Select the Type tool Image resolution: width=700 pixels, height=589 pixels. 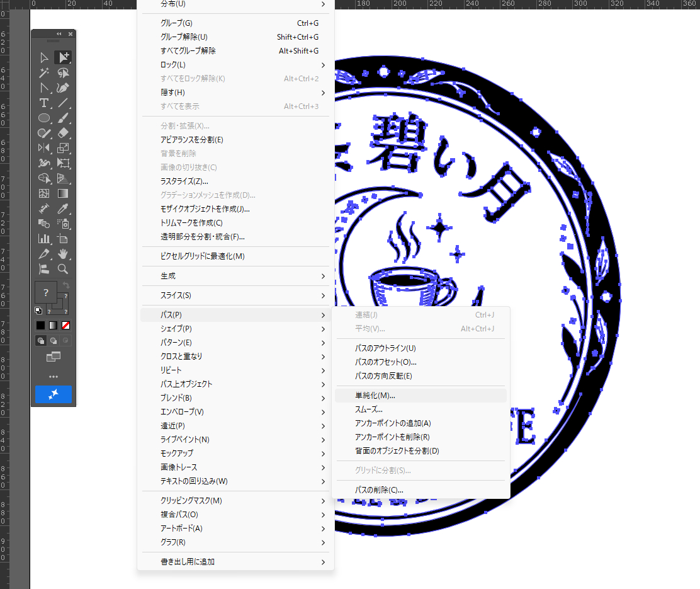(44, 103)
